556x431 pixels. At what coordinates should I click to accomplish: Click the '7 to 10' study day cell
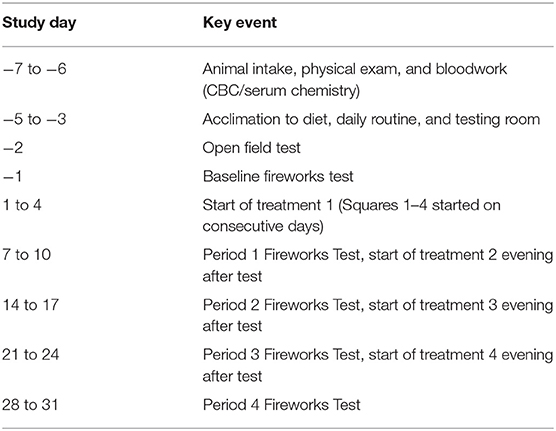tap(27, 255)
